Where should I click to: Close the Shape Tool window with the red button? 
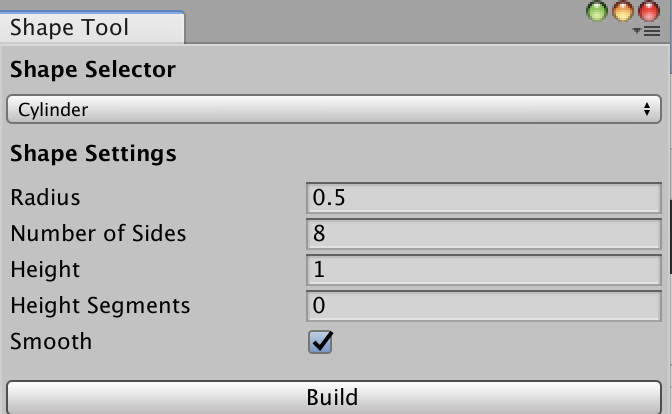(647, 11)
